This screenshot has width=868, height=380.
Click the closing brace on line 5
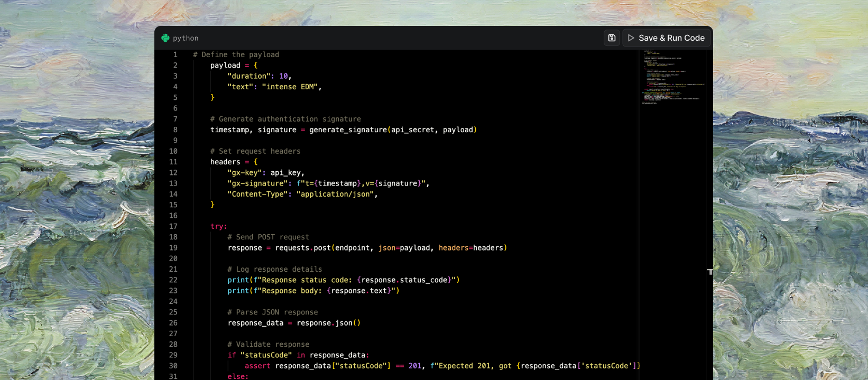pos(213,97)
